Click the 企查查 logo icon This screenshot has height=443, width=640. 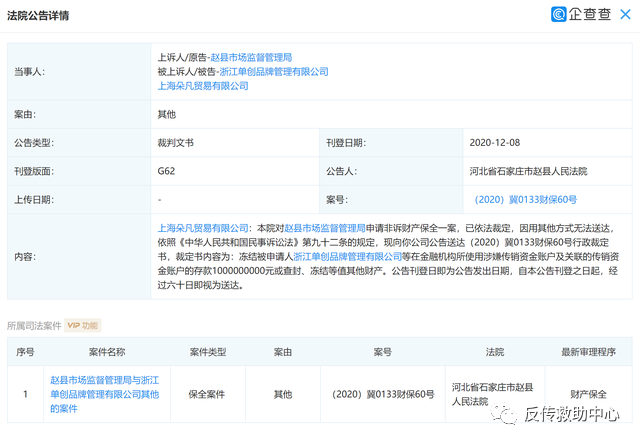558,14
